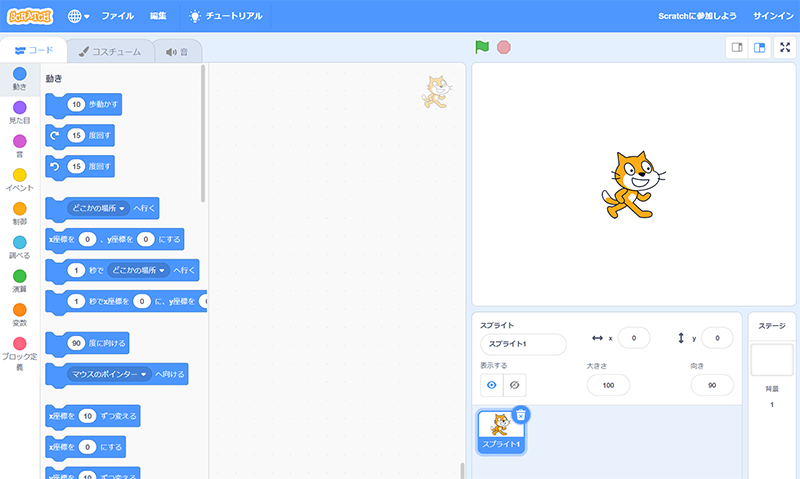Select the スプライト1 sprite thumbnail
Viewport: 800px width, 479px height.
point(501,432)
